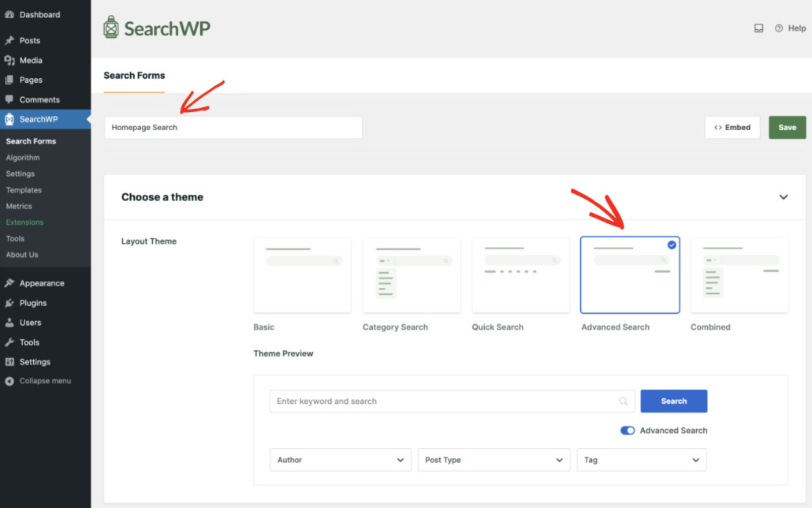This screenshot has width=812, height=508.
Task: Enable the Advanced Search toggle in preview
Action: pyautogui.click(x=627, y=431)
